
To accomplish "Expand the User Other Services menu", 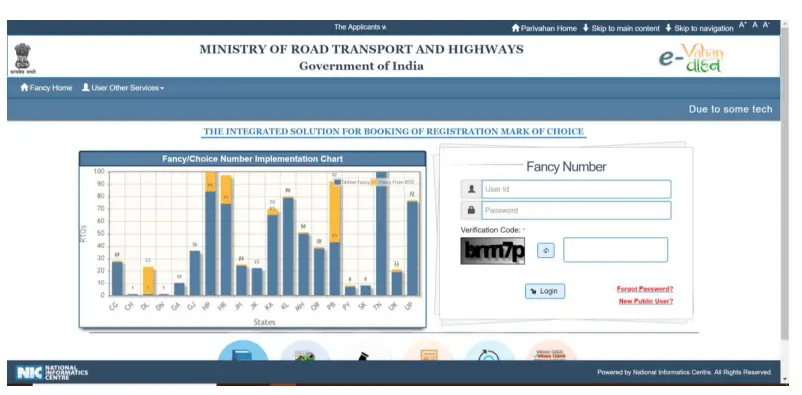I will (123, 87).
